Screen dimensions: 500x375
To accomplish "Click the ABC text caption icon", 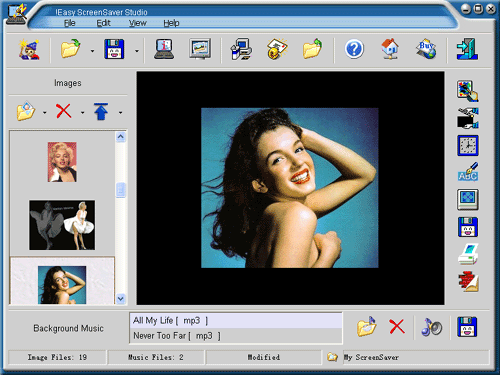I will pos(468,172).
